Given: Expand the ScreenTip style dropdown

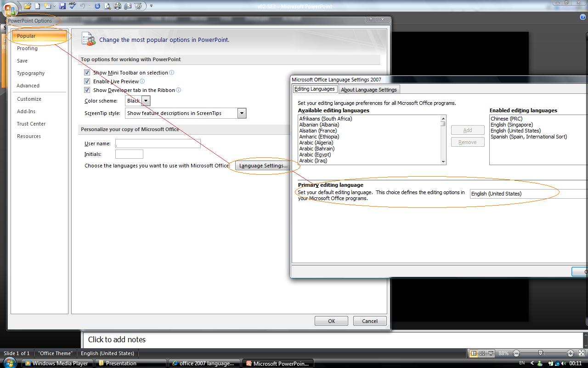Looking at the screenshot, I should click(241, 113).
